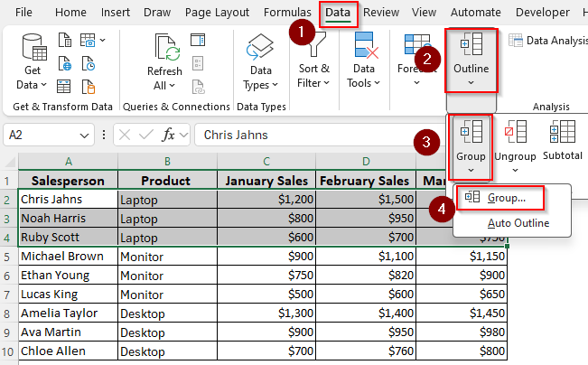Switch to the Review tab

coord(381,13)
